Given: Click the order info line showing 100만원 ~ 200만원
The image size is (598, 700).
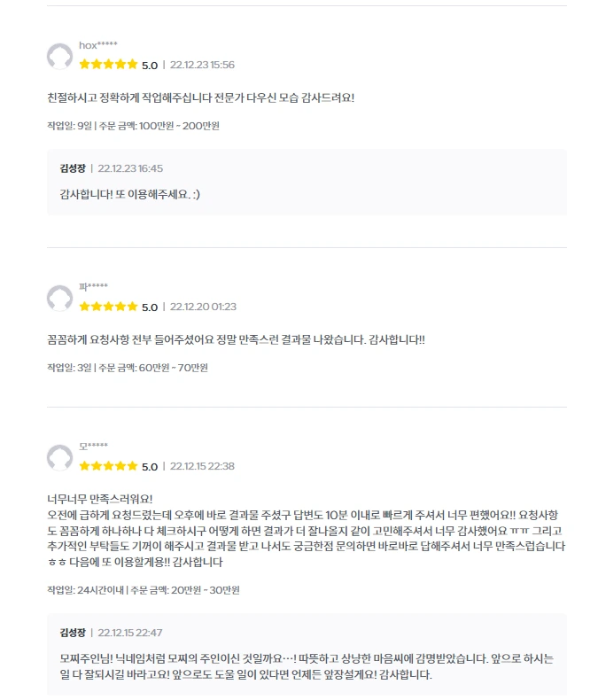Looking at the screenshot, I should (134, 126).
